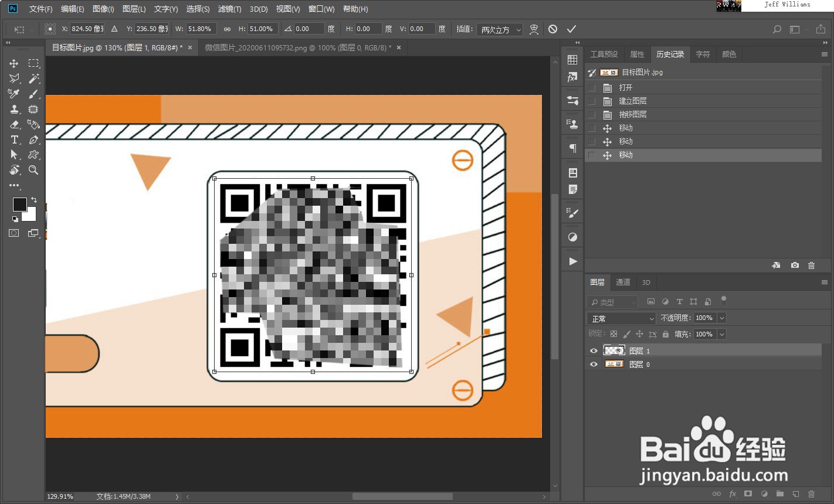Open the Layers panel flyout menu
The image size is (834, 504).
(824, 282)
